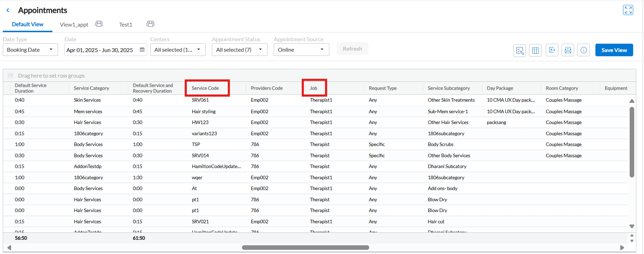Open the column chooser icon
This screenshot has width=644, height=254.
coord(535,50)
